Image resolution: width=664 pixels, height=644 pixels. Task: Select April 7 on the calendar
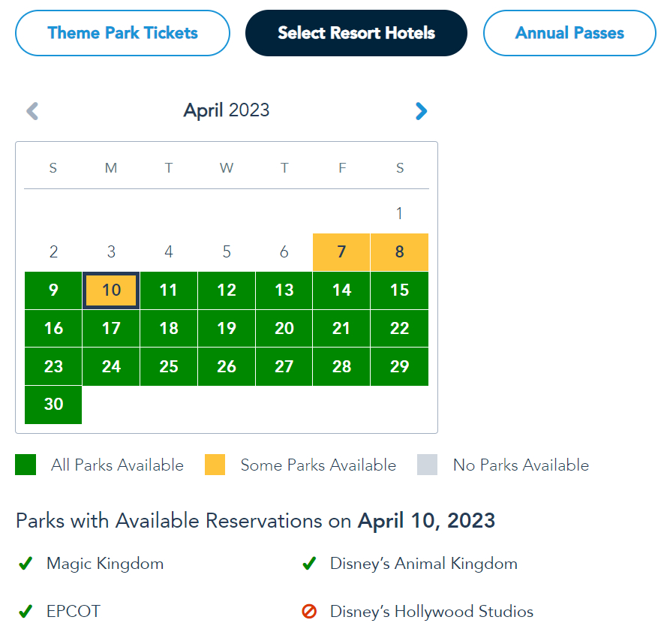click(341, 252)
